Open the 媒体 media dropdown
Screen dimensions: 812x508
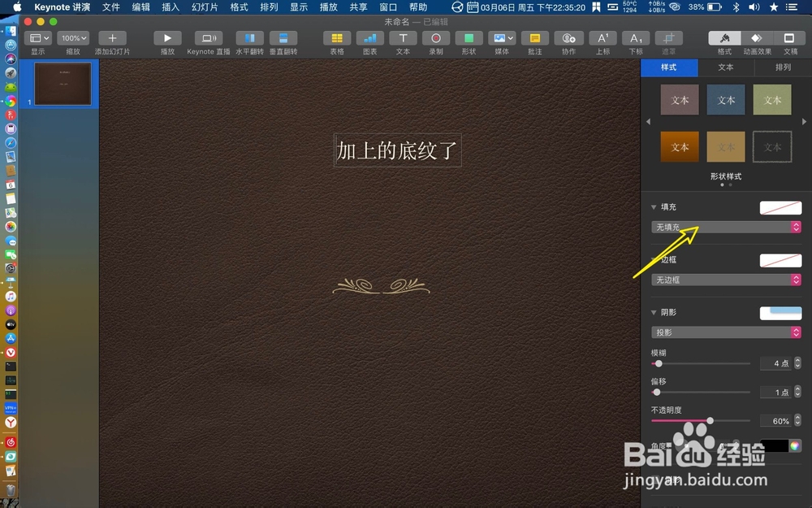502,38
